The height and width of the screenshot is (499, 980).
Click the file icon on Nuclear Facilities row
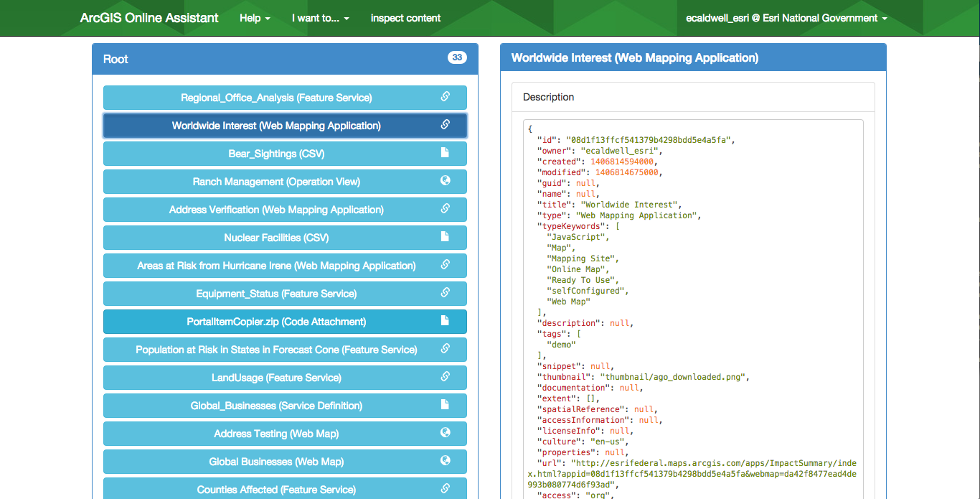click(x=445, y=237)
